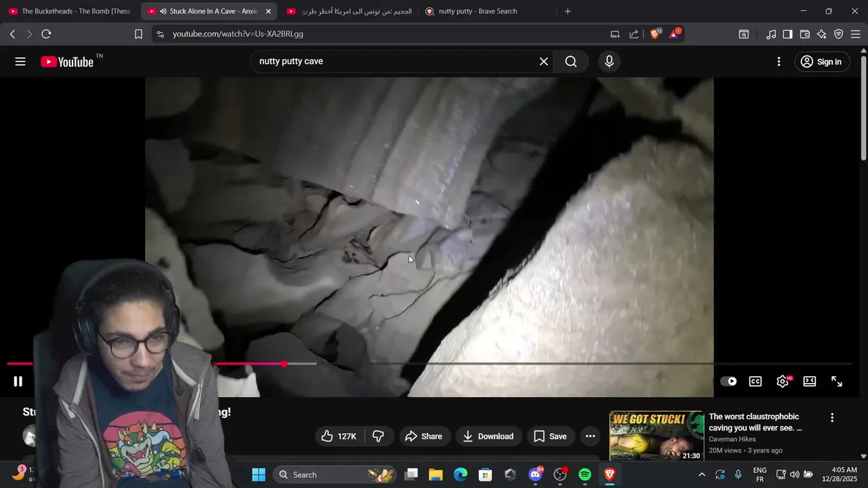Clear the search box with the X
Viewport: 868px width, 488px height.
pos(544,62)
